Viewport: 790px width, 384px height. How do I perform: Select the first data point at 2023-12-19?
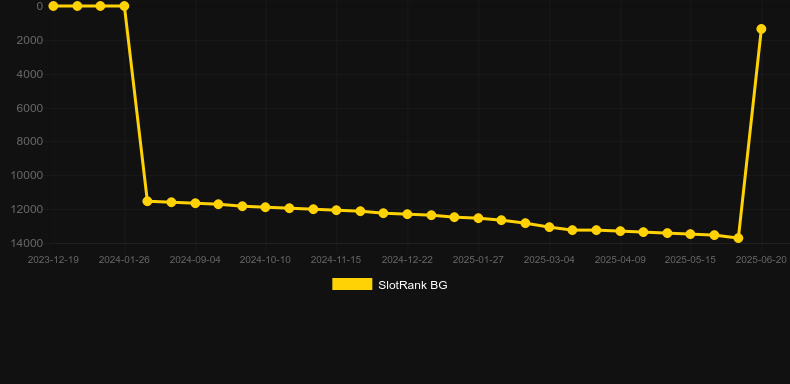click(x=53, y=6)
